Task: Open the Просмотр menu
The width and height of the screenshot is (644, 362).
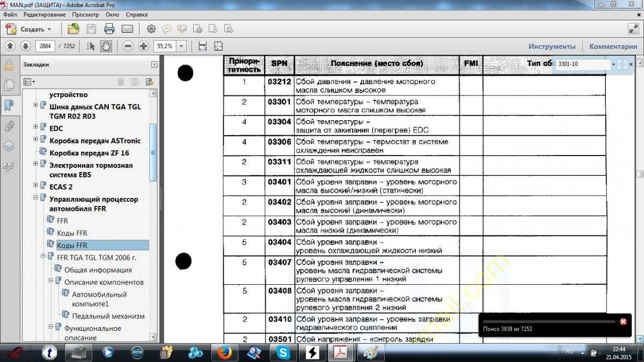Action: coord(85,14)
